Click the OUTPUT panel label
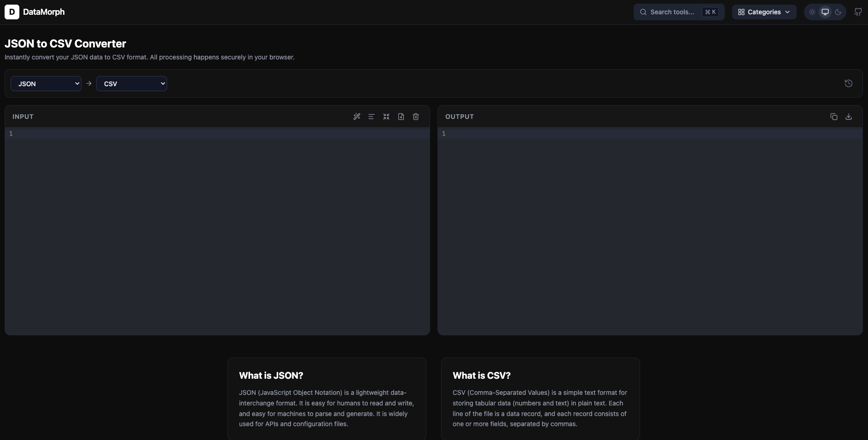This screenshot has width=868, height=440. point(460,117)
